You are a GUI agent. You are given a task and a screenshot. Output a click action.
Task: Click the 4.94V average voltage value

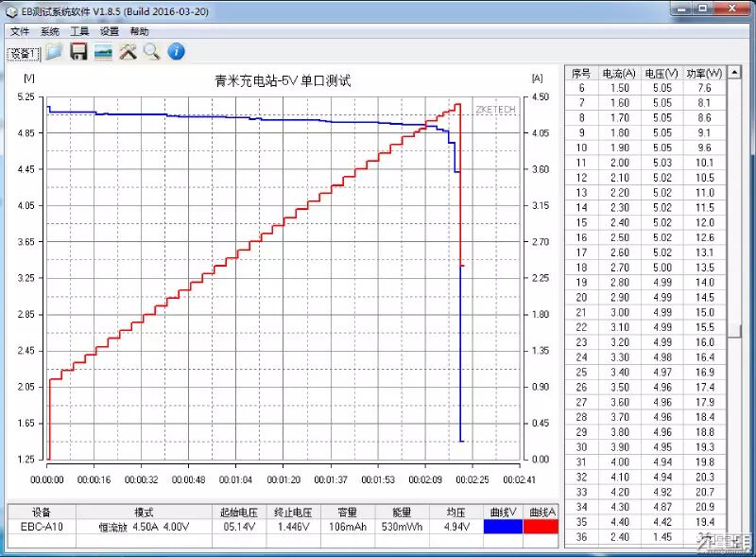456,527
